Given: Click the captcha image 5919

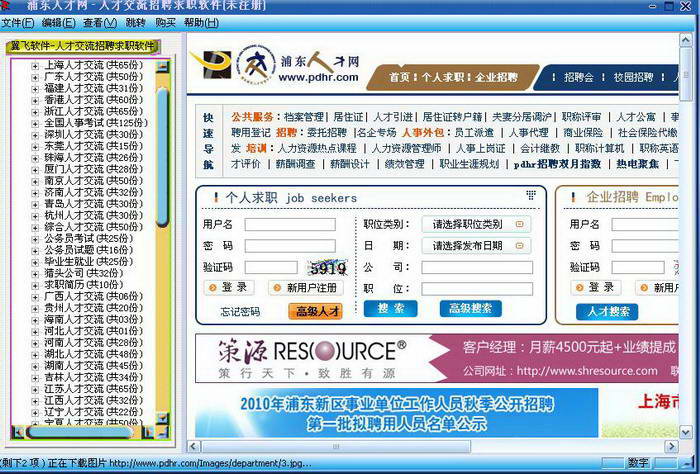Looking at the screenshot, I should [328, 268].
